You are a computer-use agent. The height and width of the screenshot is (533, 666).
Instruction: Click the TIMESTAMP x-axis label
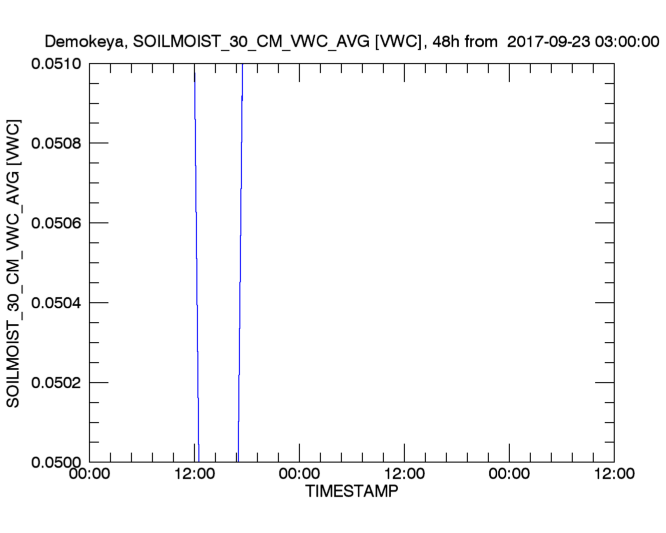tap(350, 493)
